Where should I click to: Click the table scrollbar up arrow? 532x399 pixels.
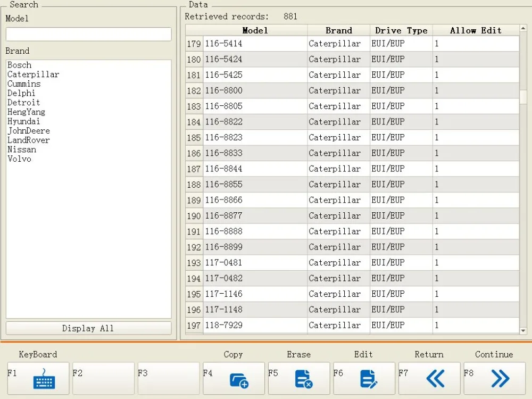point(523,29)
